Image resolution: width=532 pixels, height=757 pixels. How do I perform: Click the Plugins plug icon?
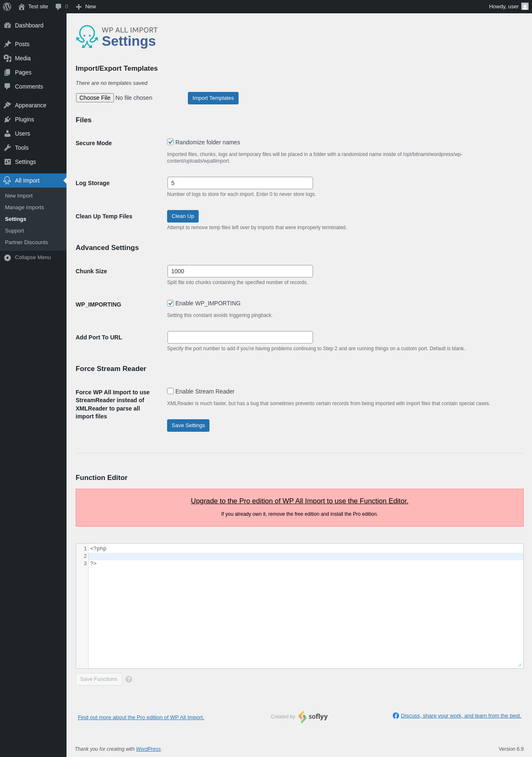7,119
